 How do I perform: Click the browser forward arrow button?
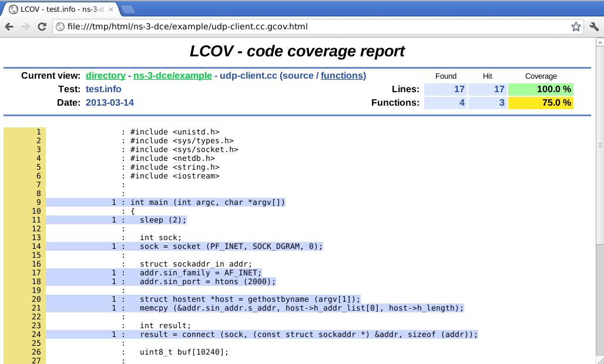tap(25, 26)
